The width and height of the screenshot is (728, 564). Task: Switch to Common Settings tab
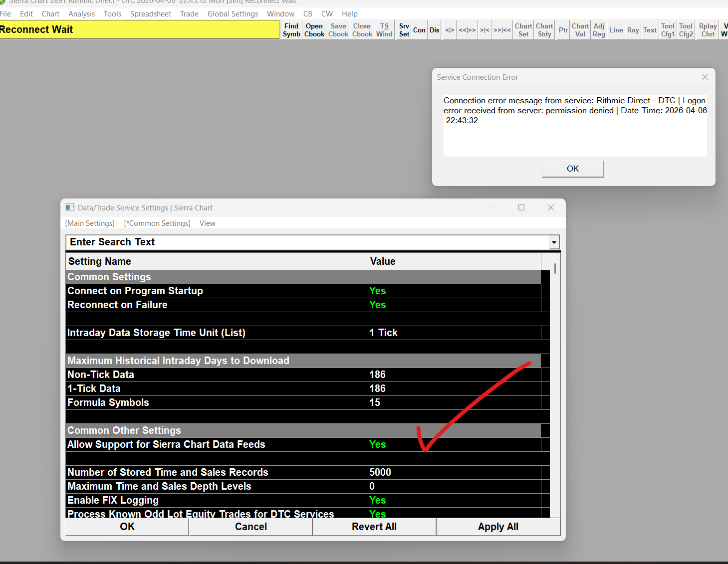click(157, 223)
